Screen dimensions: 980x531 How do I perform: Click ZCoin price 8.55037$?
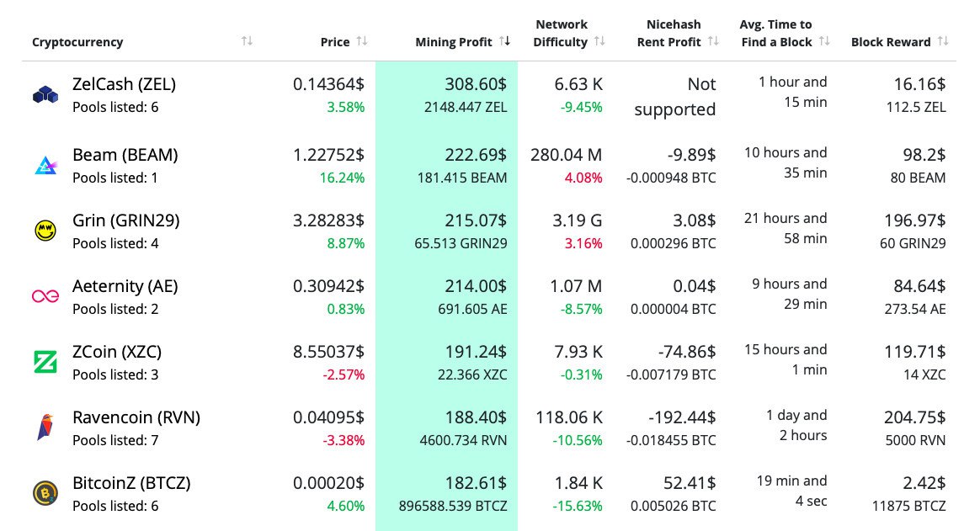pos(328,352)
